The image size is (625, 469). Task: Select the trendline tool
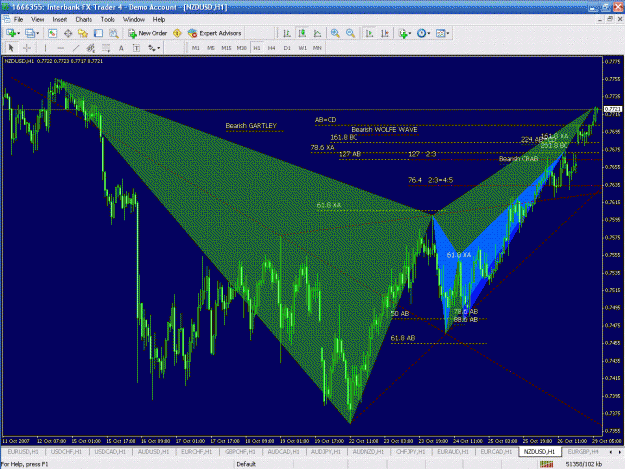(x=76, y=48)
